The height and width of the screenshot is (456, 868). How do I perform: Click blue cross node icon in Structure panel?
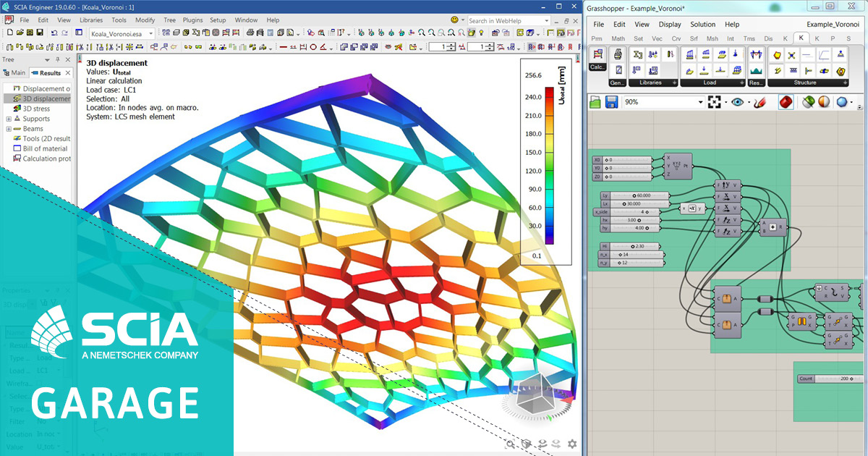point(793,54)
